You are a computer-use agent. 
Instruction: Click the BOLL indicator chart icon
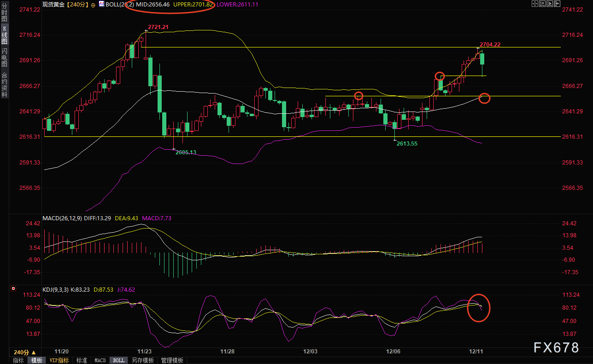(101, 4)
